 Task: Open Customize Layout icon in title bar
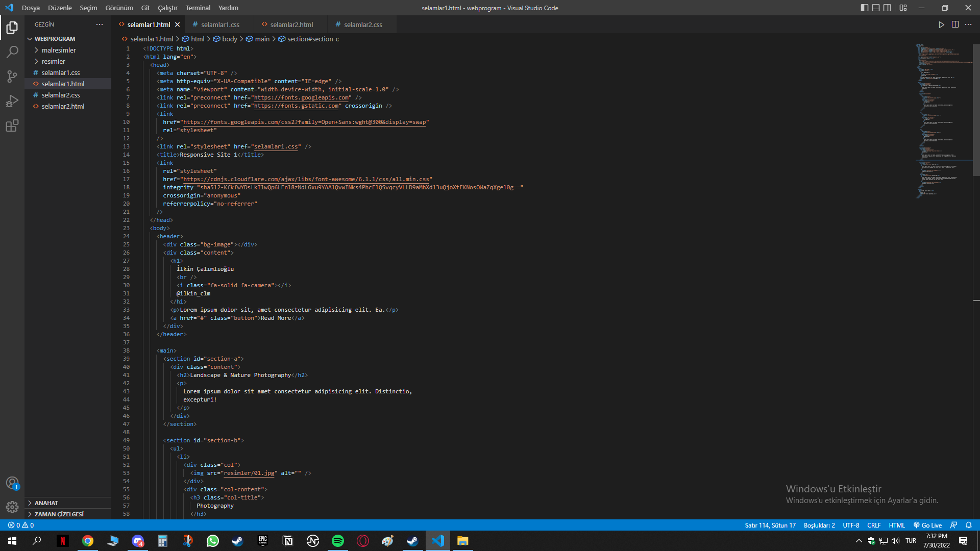click(x=903, y=8)
